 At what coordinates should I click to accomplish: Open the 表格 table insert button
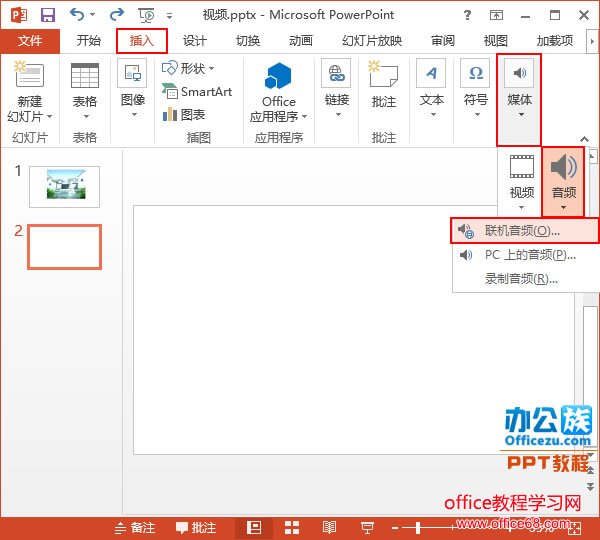click(x=85, y=91)
